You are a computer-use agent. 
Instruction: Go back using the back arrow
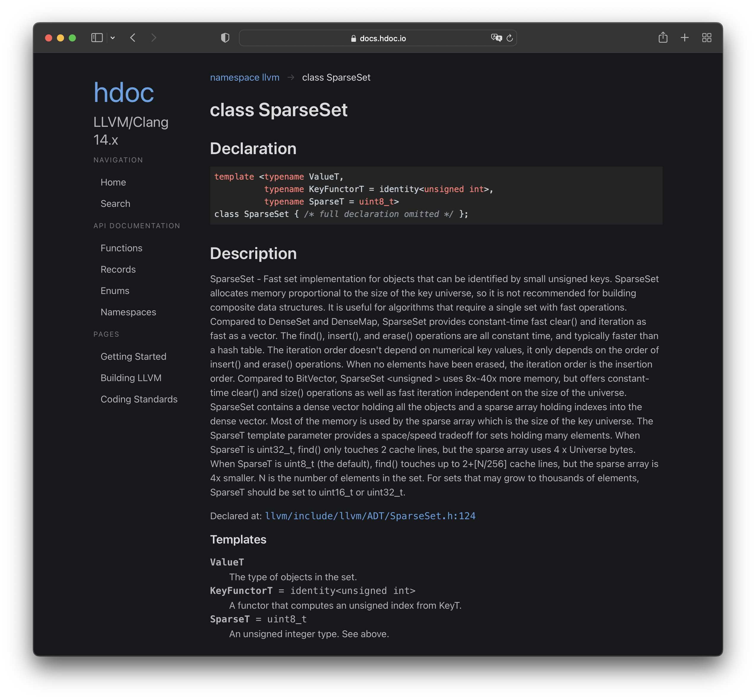(x=133, y=38)
